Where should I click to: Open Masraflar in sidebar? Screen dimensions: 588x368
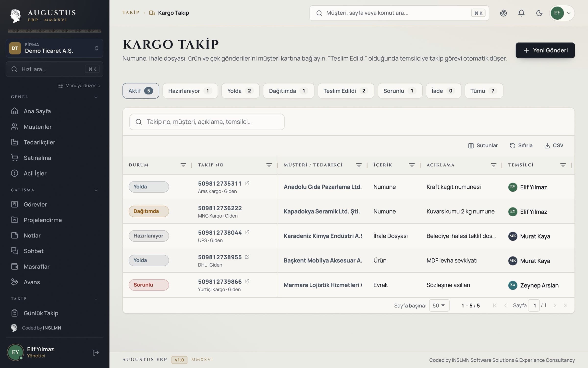click(x=54, y=266)
